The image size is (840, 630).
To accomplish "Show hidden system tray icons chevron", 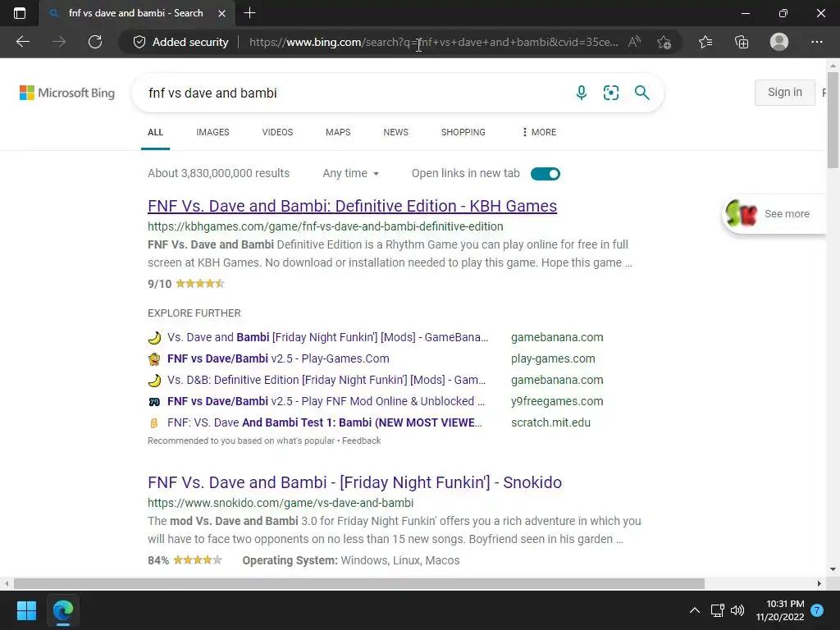I will click(694, 610).
